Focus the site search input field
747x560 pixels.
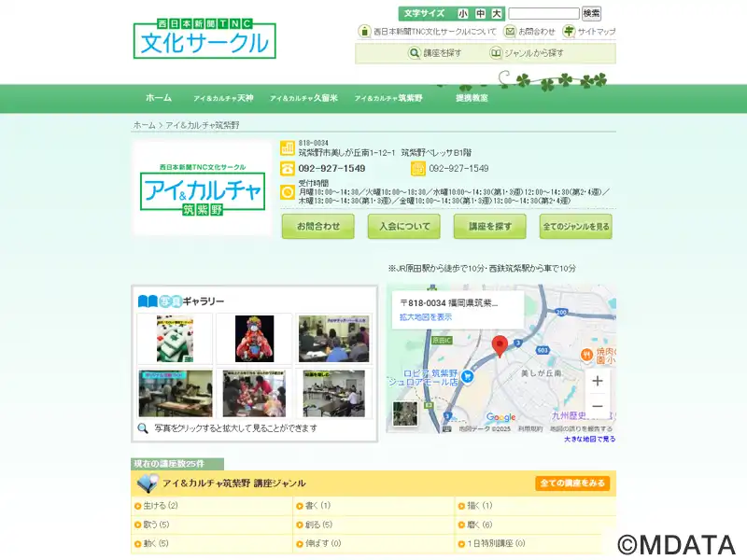tap(543, 13)
